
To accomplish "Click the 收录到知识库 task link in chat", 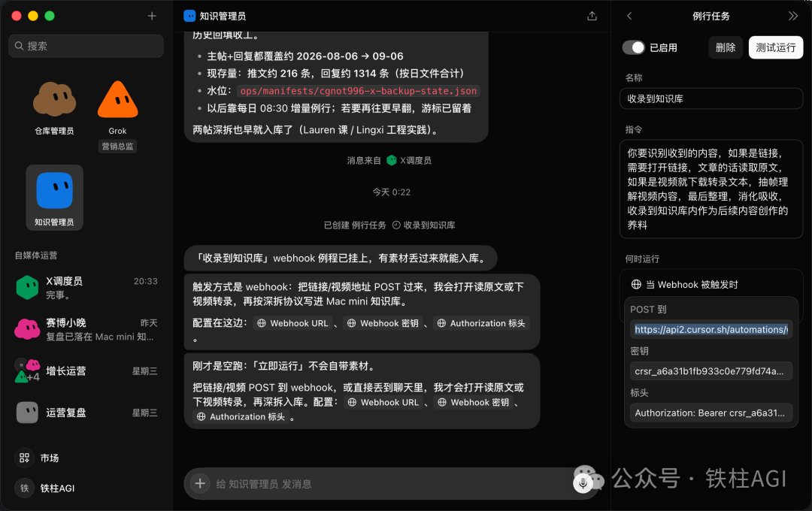I will pos(423,225).
